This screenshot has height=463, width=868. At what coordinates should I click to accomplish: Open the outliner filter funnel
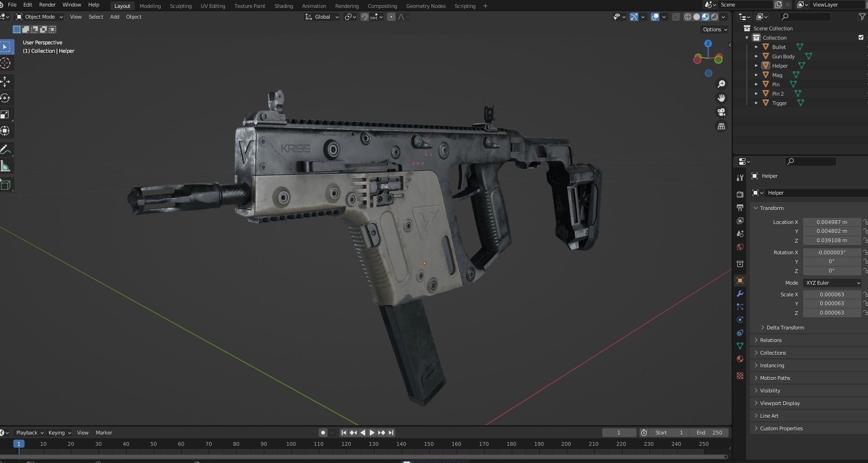(862, 17)
